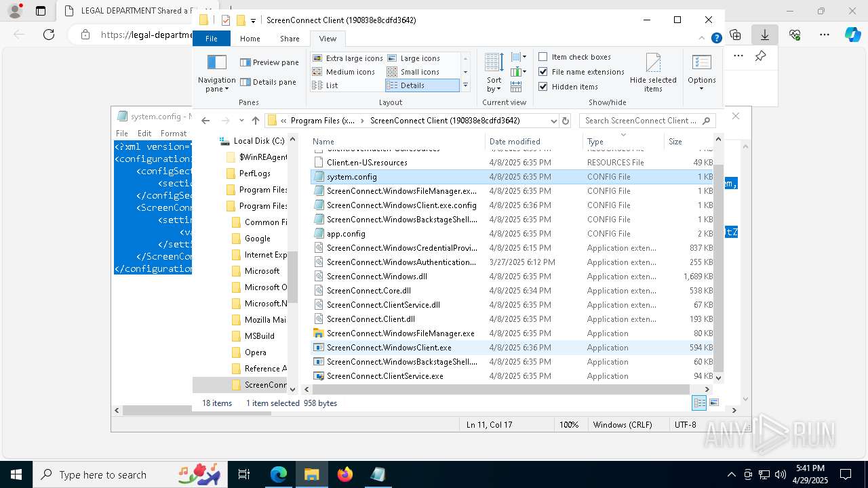Select Large icons layout

click(413, 58)
